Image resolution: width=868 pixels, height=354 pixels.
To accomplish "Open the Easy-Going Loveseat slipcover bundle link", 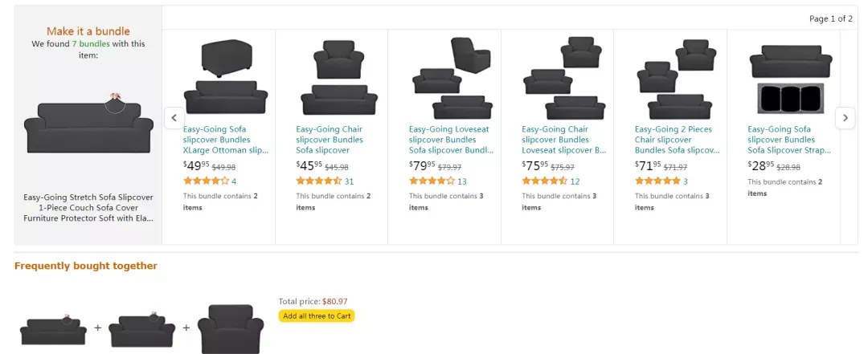I will [x=450, y=140].
